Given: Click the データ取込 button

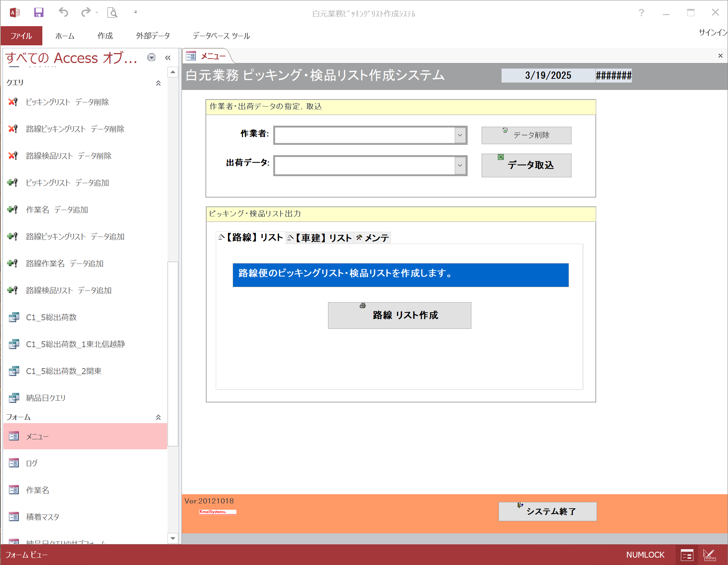Looking at the screenshot, I should 526,165.
